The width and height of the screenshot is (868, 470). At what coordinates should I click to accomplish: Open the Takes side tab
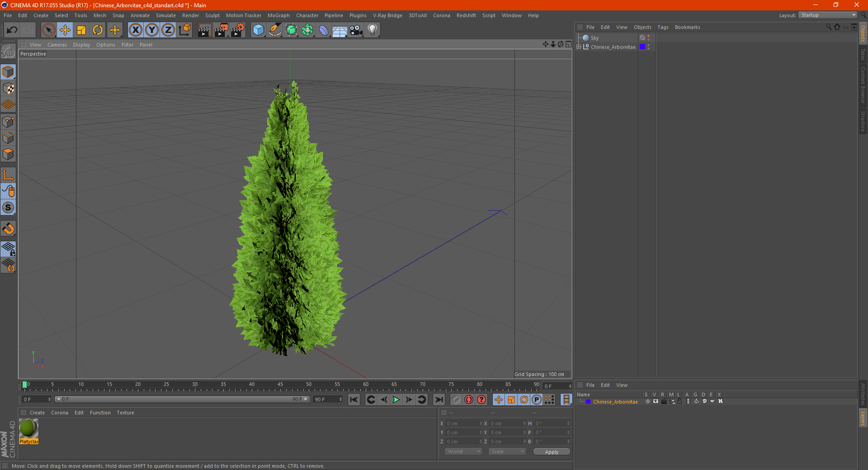863,54
